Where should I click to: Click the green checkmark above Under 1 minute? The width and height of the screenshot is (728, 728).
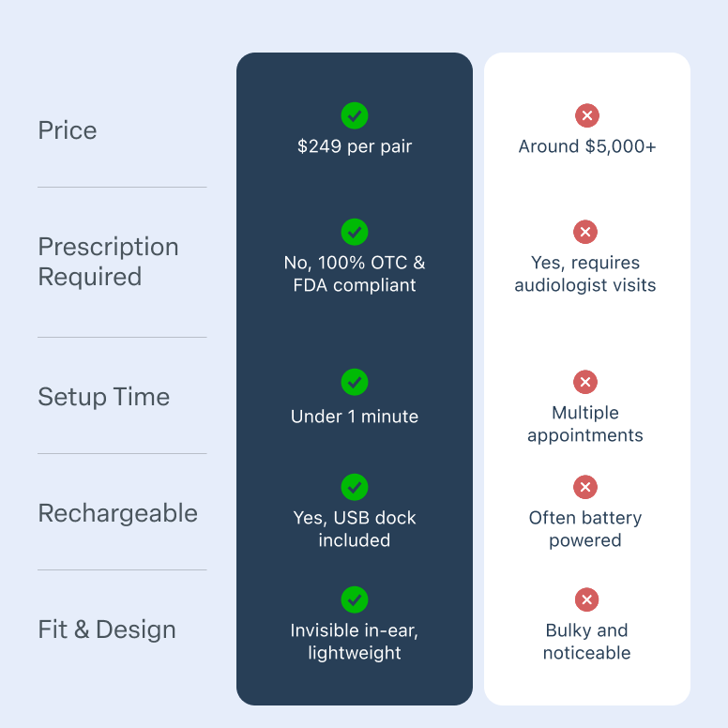pyautogui.click(x=355, y=382)
